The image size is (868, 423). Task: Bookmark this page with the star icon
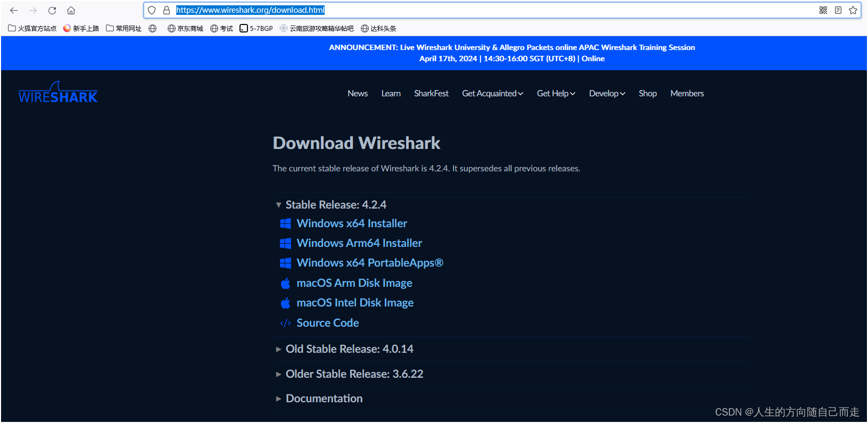tap(853, 10)
